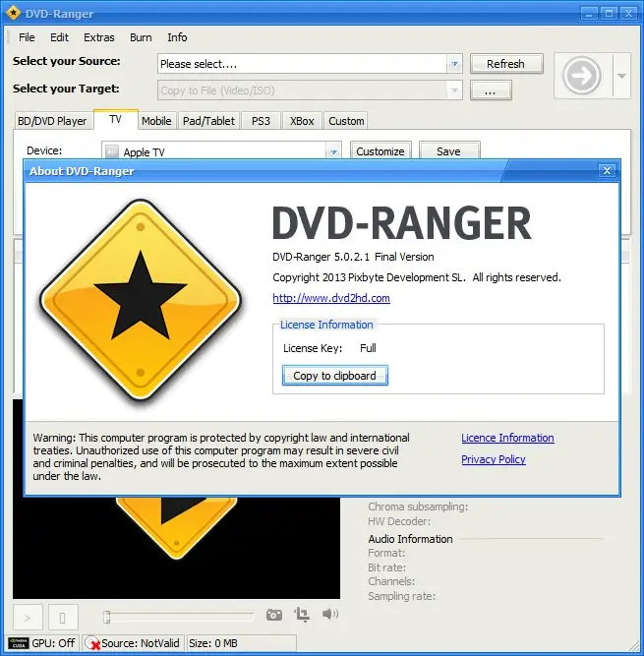
Task: Close the About DVD-Ranger dialog
Action: point(607,171)
